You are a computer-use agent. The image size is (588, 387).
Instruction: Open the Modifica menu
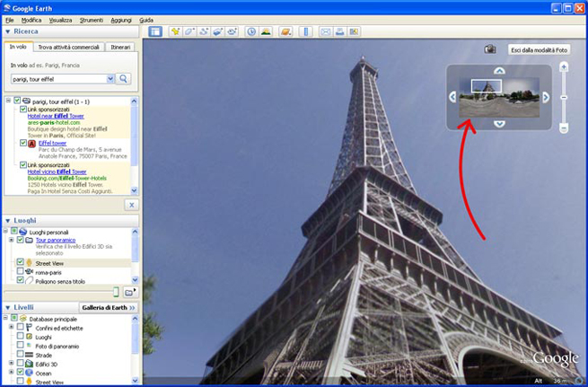point(31,21)
